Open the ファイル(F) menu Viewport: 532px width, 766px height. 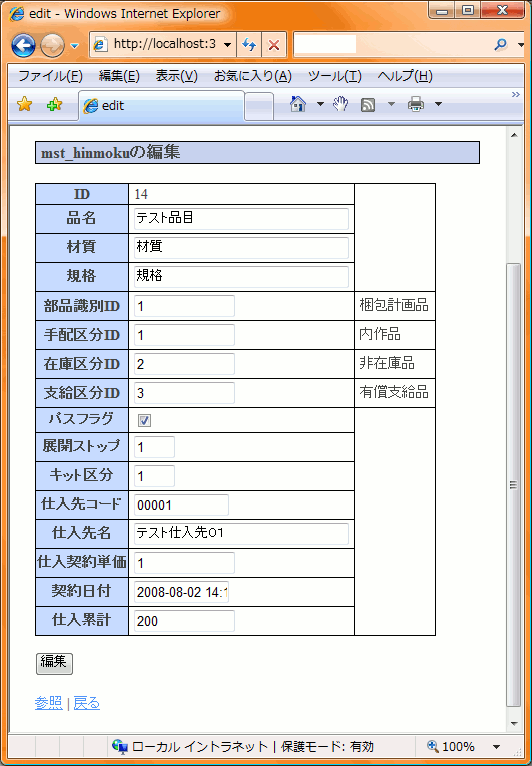pyautogui.click(x=50, y=76)
